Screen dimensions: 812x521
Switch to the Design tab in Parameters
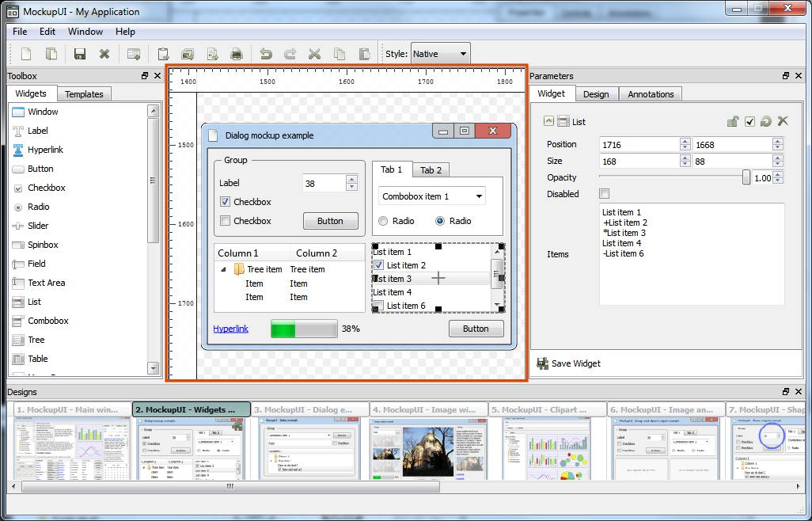595,94
